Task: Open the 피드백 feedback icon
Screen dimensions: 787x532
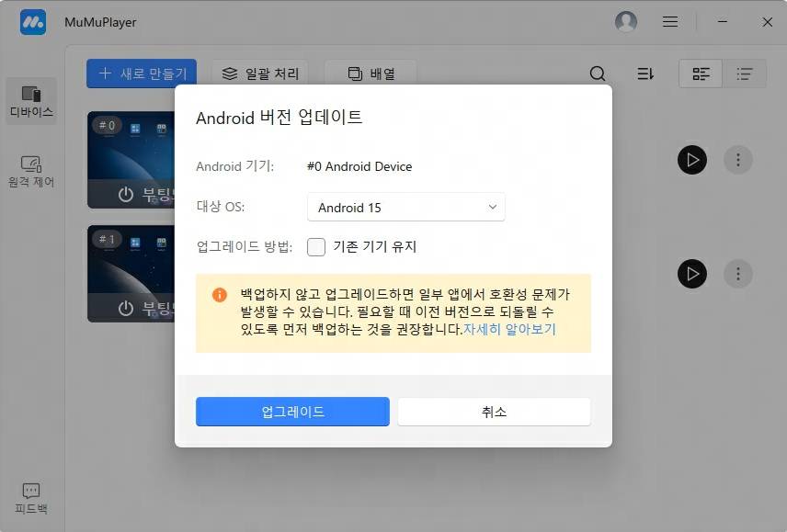Action: (x=31, y=499)
